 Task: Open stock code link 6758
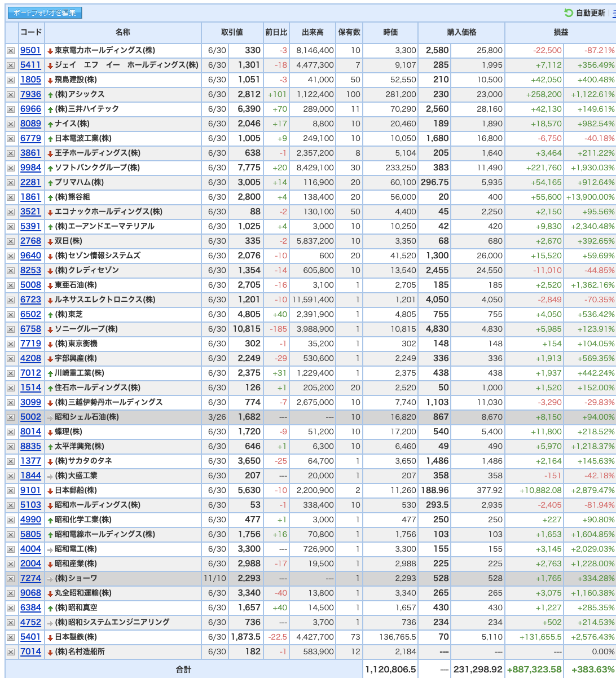tap(31, 329)
